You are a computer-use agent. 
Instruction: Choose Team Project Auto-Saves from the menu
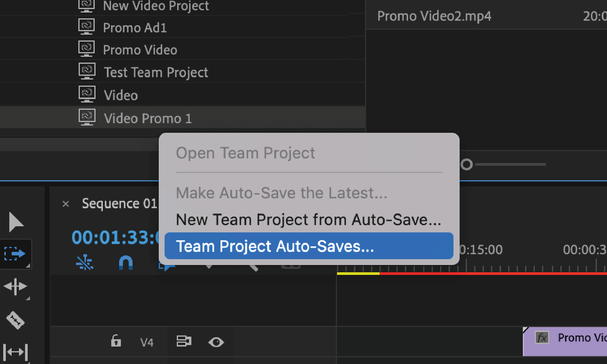[309, 246]
